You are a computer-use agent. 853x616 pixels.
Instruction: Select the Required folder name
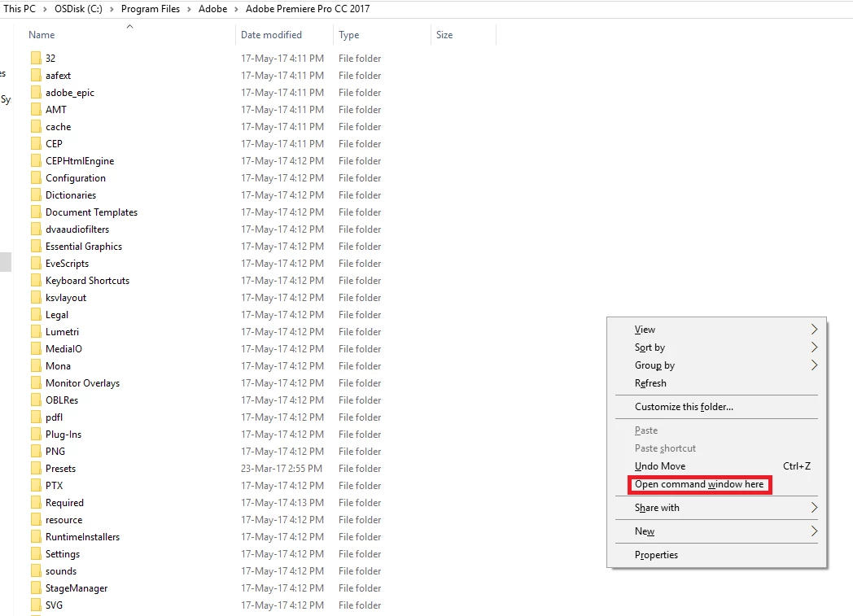click(x=64, y=503)
